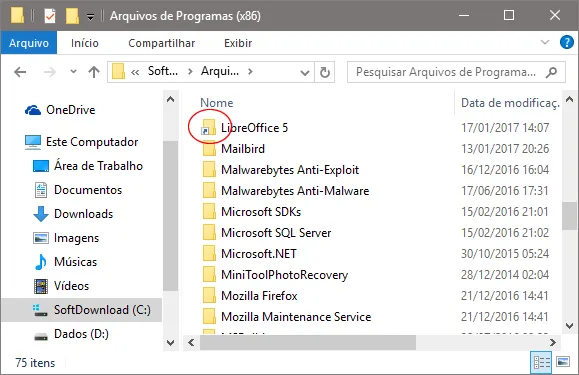This screenshot has height=375, width=579.
Task: Show hidden breadcrumb path with double chevron
Action: 135,72
